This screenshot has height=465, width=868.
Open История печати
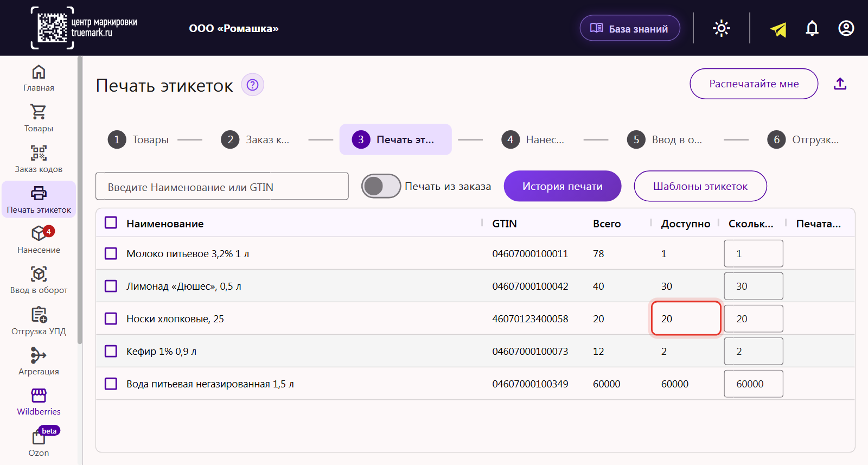click(x=563, y=186)
